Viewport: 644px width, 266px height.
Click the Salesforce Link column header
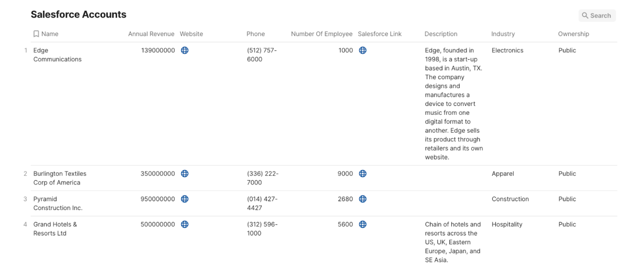coord(380,34)
